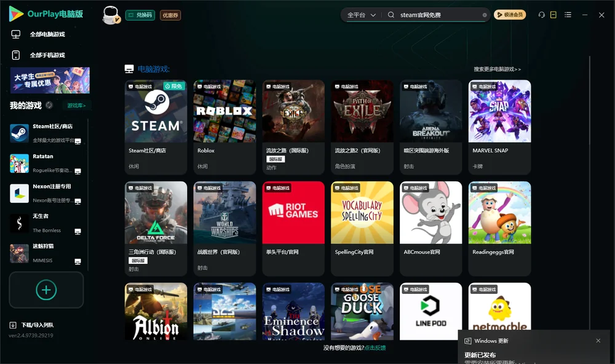Click PC icon on Steam sidebar row
615x364 pixels.
(77, 141)
